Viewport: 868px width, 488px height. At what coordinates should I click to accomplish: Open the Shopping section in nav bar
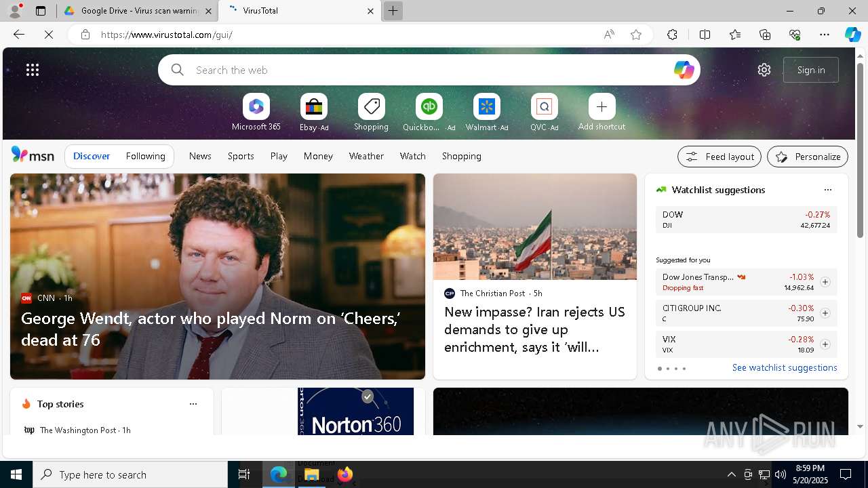462,156
